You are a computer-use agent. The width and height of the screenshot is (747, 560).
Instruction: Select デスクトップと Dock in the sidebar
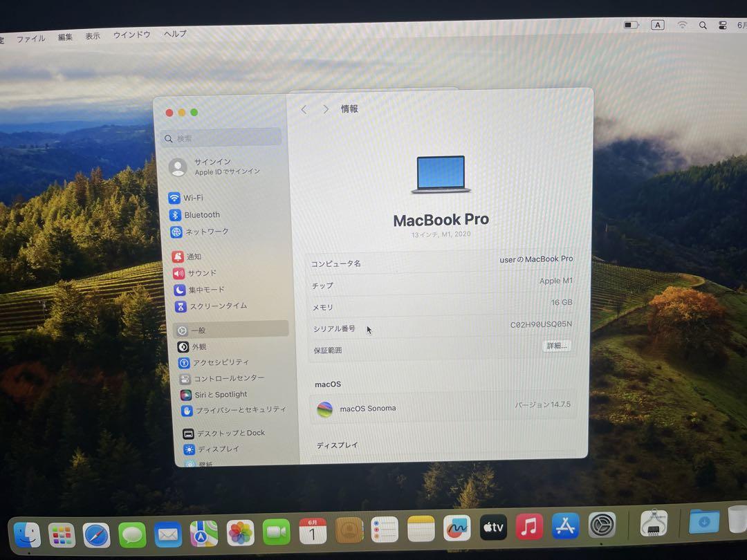tap(224, 433)
